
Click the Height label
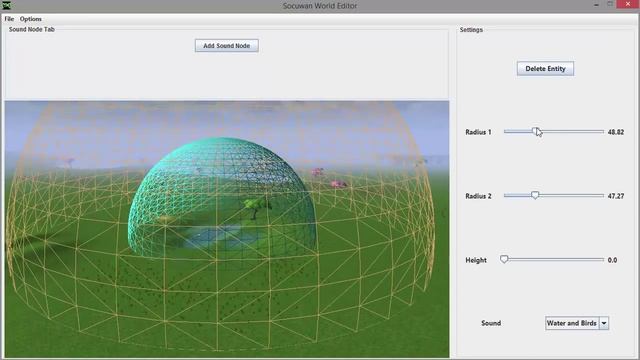(476, 260)
